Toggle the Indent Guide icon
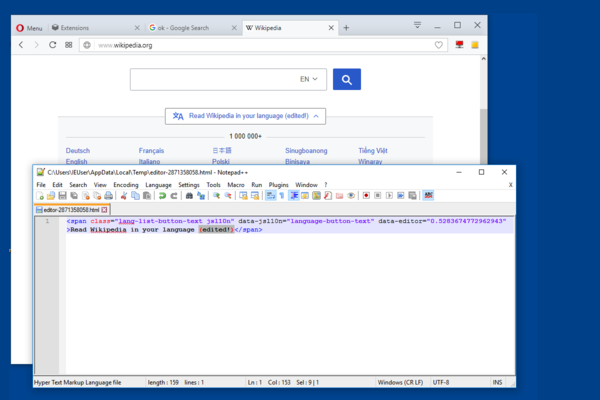The width and height of the screenshot is (600, 400). coord(293,196)
